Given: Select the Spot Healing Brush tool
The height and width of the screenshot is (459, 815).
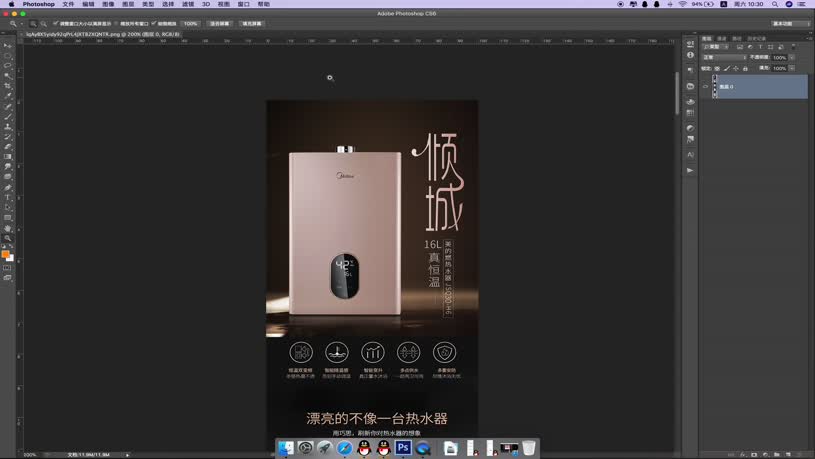Looking at the screenshot, I should tap(7, 107).
